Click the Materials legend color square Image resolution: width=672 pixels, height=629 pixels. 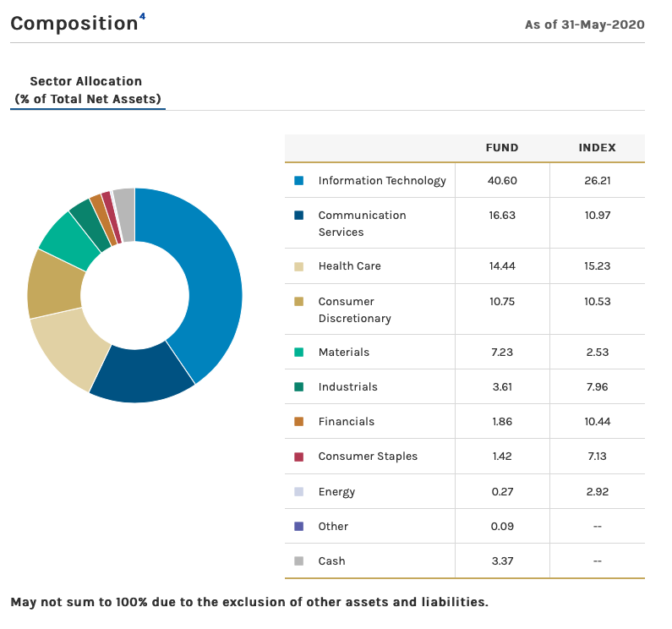[298, 353]
